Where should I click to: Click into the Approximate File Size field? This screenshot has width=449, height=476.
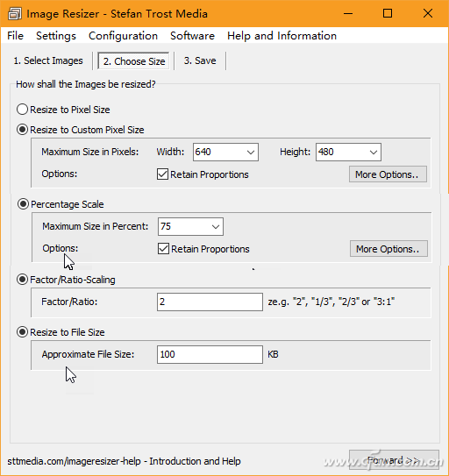(210, 354)
